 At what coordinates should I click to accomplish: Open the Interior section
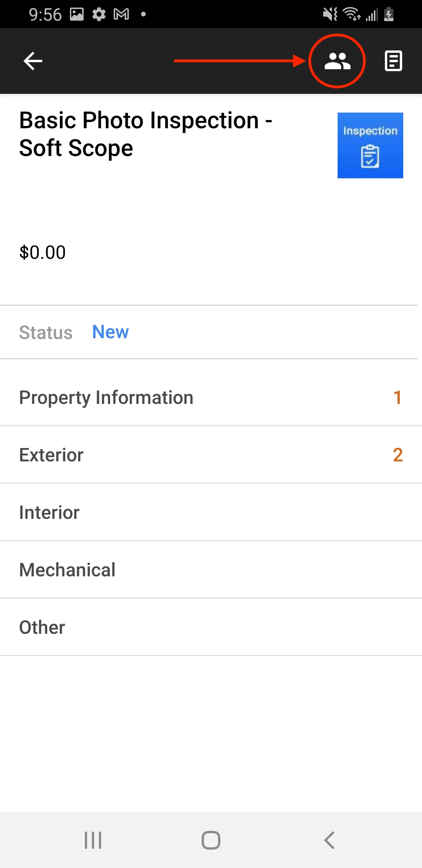[x=211, y=512]
